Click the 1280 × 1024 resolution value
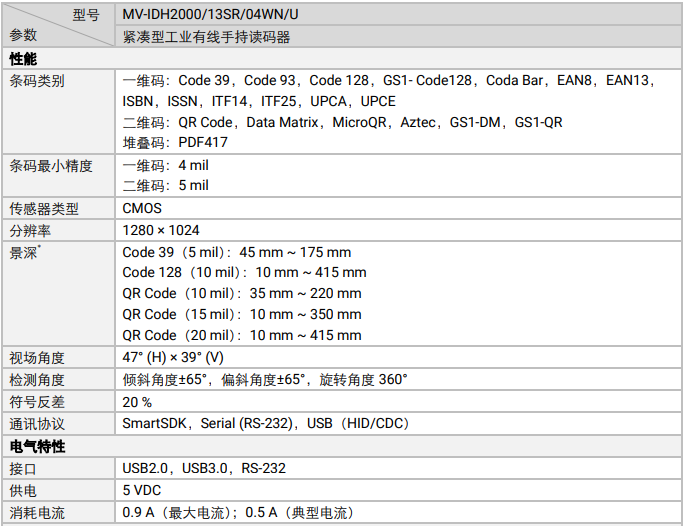The height and width of the screenshot is (526, 685). point(161,230)
